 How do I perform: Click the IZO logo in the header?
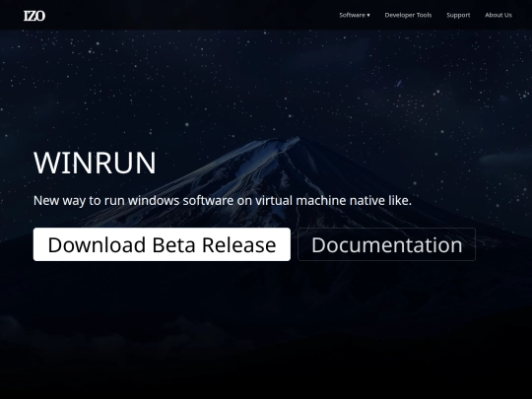coord(34,16)
